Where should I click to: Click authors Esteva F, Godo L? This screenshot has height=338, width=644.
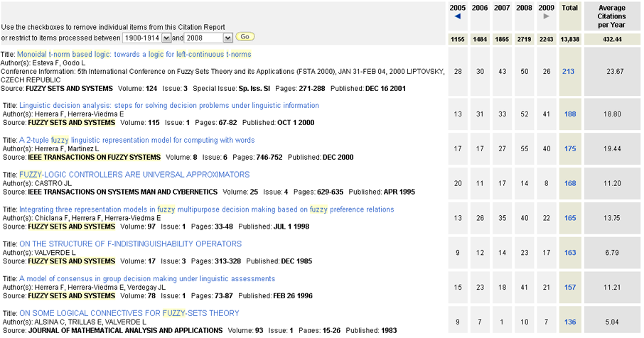pyautogui.click(x=59, y=62)
